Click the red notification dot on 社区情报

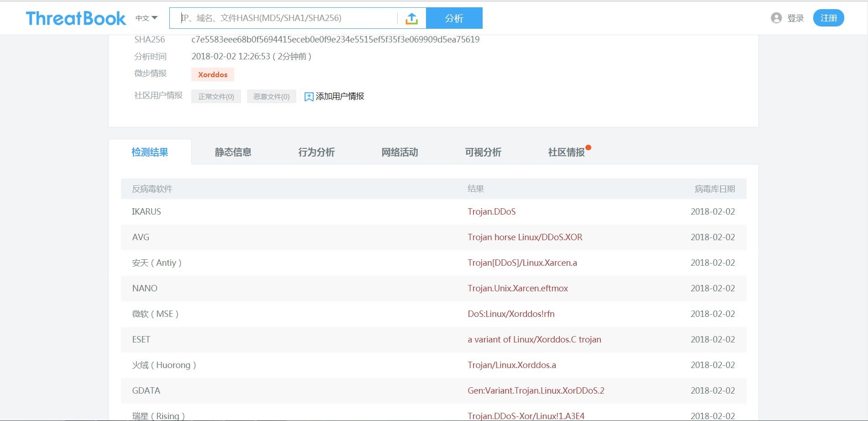[589, 147]
